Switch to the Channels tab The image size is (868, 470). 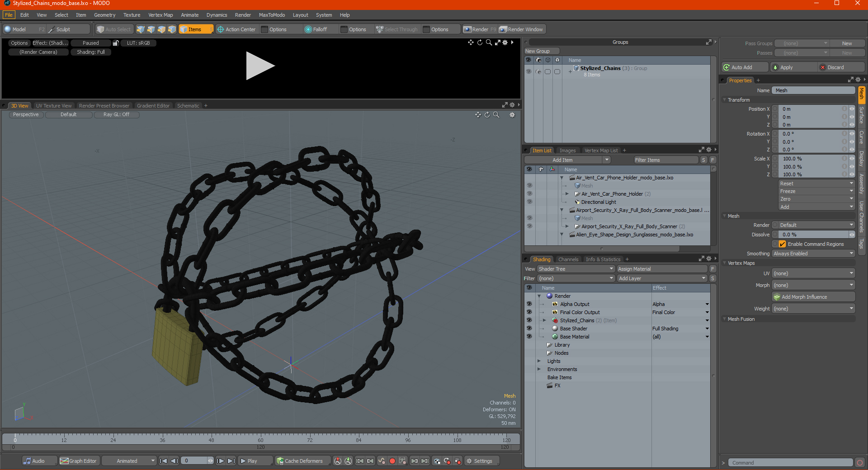coord(568,259)
